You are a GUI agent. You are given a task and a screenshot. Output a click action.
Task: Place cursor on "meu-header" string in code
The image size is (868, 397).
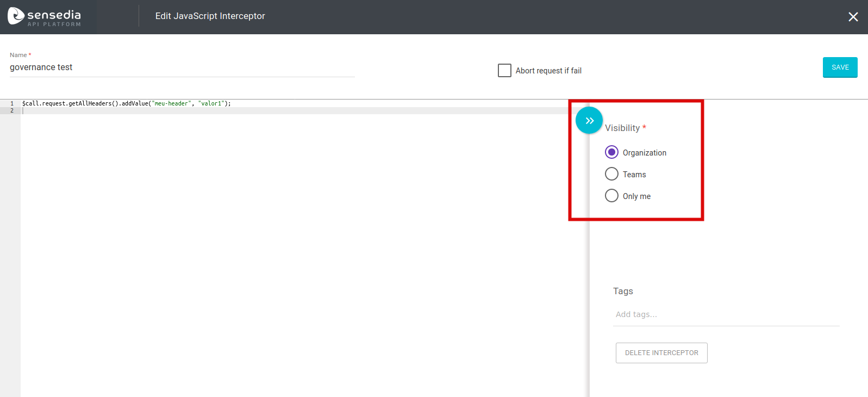point(171,103)
